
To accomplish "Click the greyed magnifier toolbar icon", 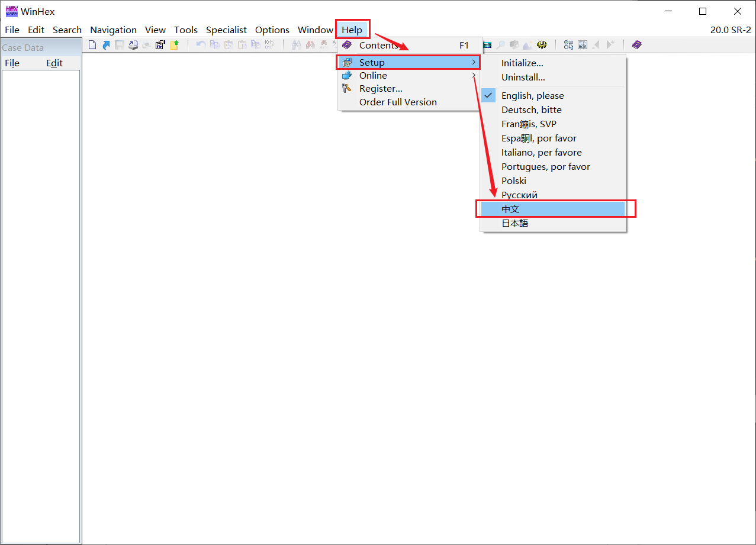I will (501, 45).
